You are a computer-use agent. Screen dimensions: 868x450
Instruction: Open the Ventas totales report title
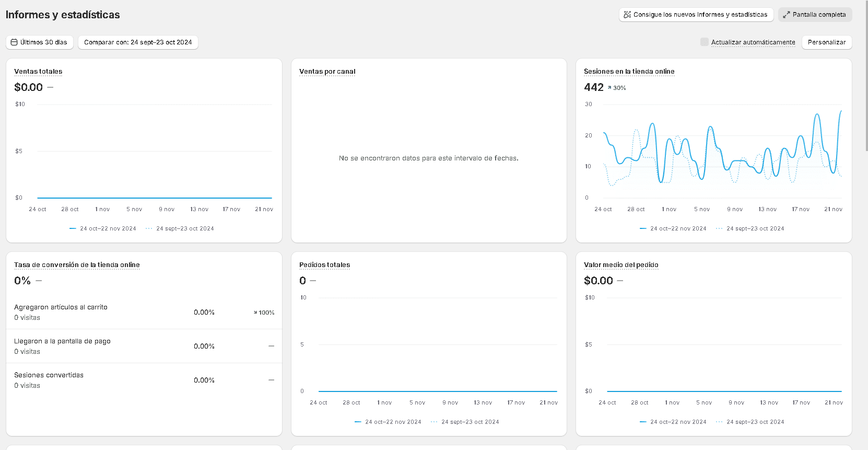[38, 72]
